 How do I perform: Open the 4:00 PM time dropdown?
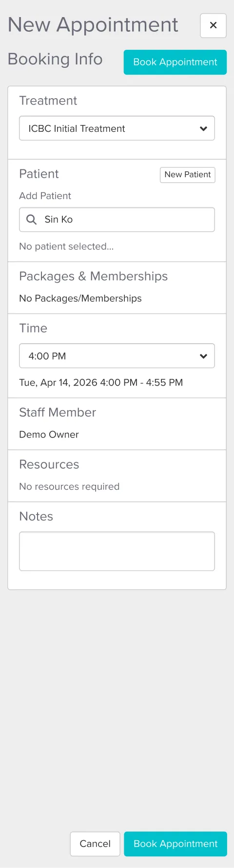[117, 356]
